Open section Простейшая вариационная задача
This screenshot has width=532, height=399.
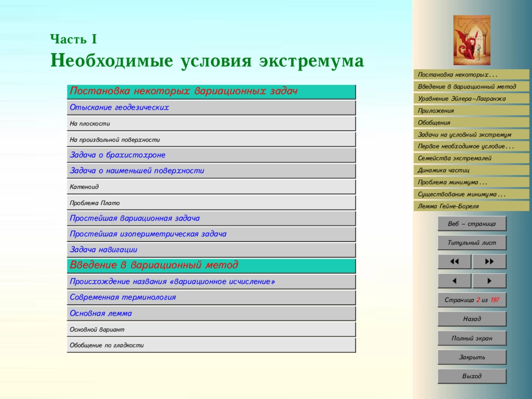point(211,219)
